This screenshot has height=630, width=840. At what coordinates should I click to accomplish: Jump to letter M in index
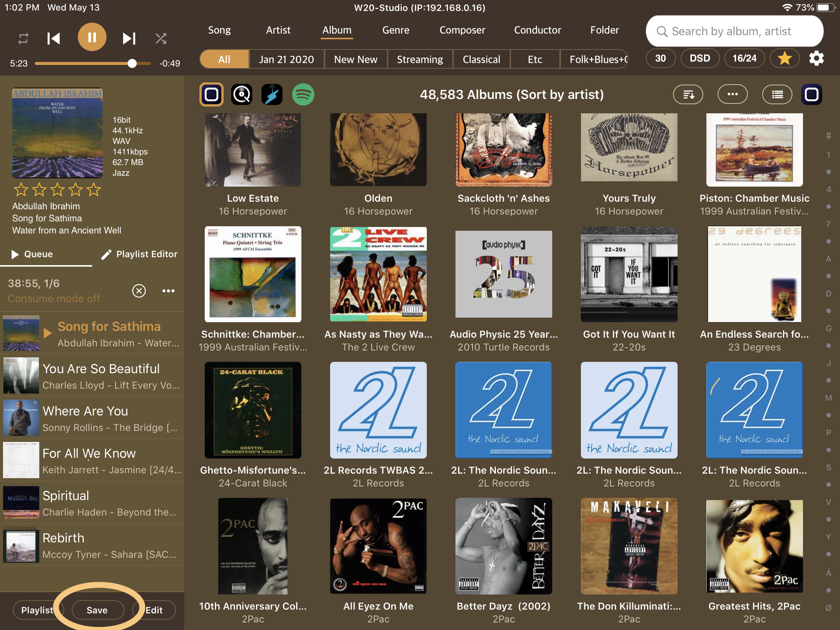point(828,398)
